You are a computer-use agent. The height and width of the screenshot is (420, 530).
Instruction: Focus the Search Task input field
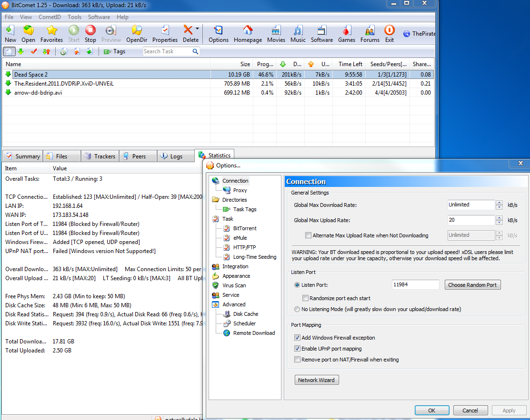(x=167, y=51)
